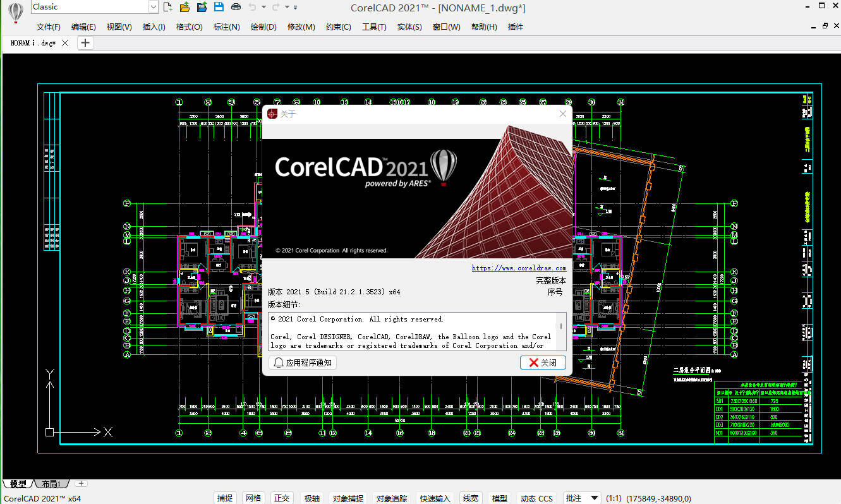Click the 关于 dialog title icon

(272, 114)
